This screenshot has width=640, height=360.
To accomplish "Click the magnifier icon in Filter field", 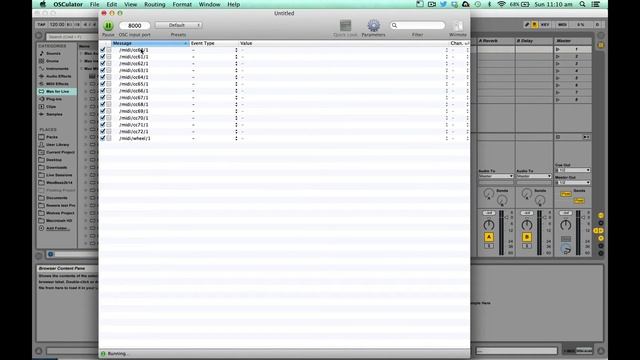I will [x=394, y=25].
